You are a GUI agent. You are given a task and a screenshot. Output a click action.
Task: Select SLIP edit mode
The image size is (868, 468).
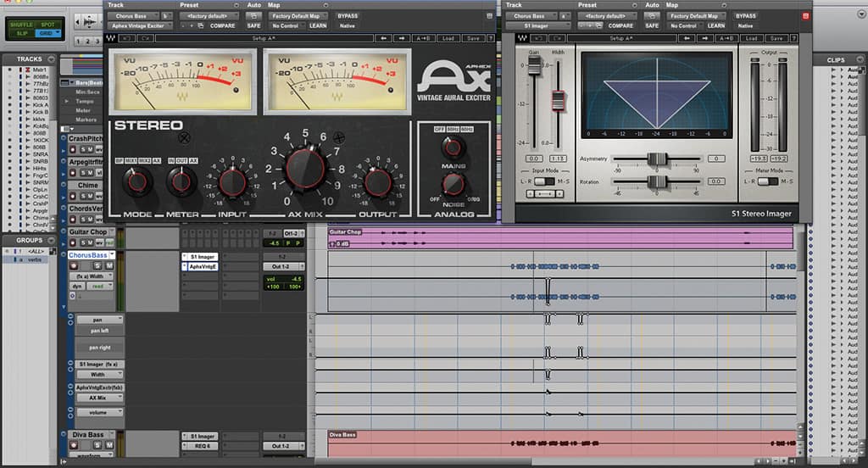(x=21, y=33)
